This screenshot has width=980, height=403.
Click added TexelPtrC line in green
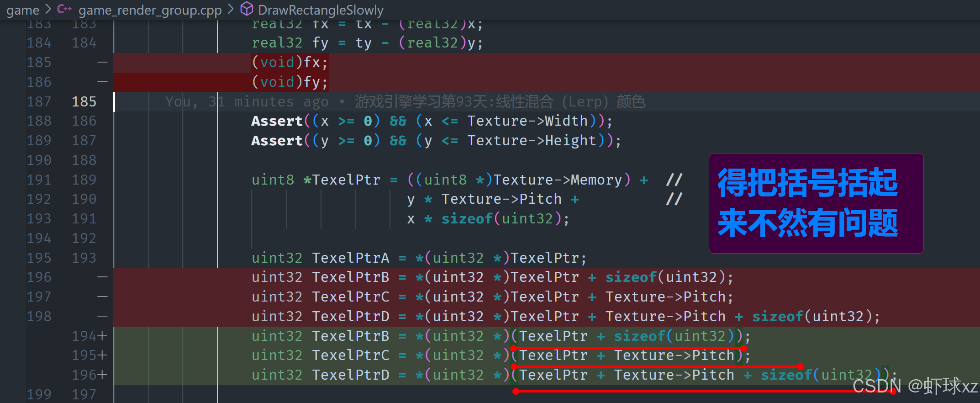[x=501, y=356]
